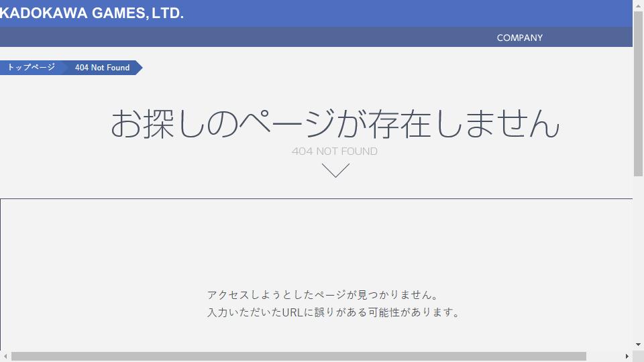The image size is (644, 362).
Task: Click the KADOKAWA GAMES, LTD. logo
Action: tap(91, 13)
